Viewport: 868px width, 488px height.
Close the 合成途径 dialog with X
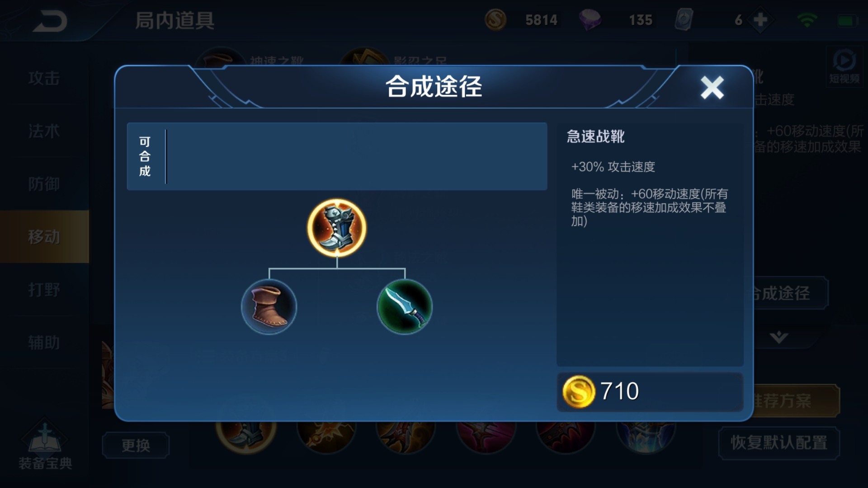coord(712,87)
